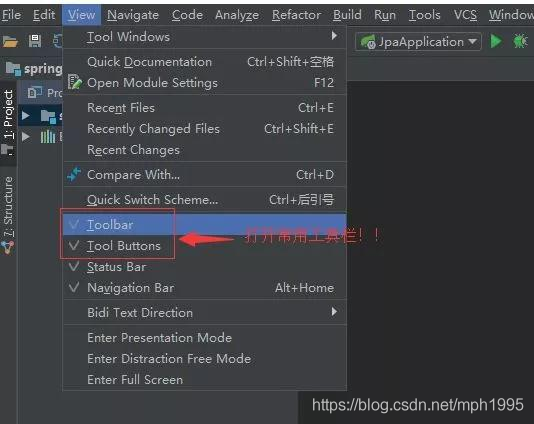
Task: Open the JpaApplication run configuration dropdown
Action: 418,42
